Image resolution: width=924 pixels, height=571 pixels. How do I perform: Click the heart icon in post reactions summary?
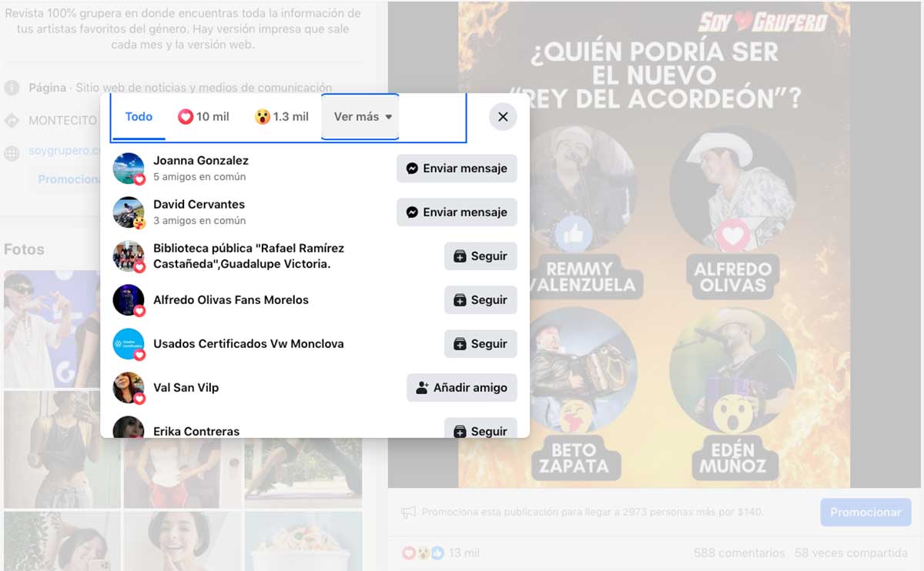click(409, 553)
